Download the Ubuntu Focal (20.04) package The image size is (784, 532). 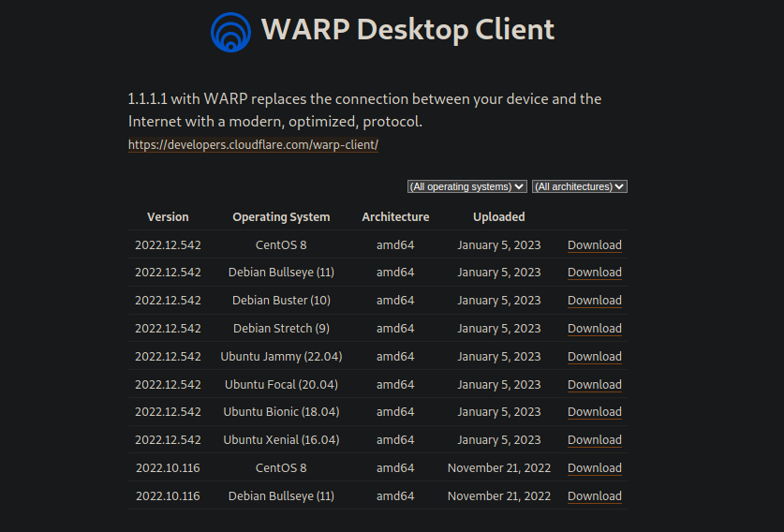click(595, 384)
